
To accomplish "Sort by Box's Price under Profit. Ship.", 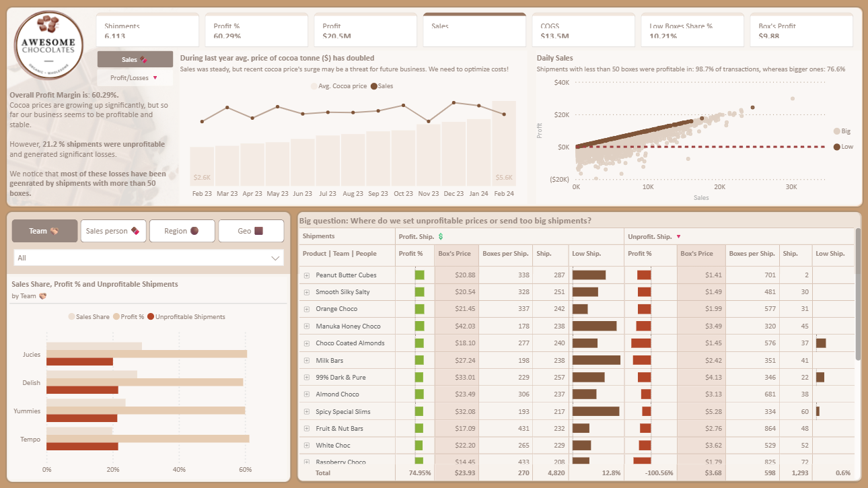I will (454, 254).
